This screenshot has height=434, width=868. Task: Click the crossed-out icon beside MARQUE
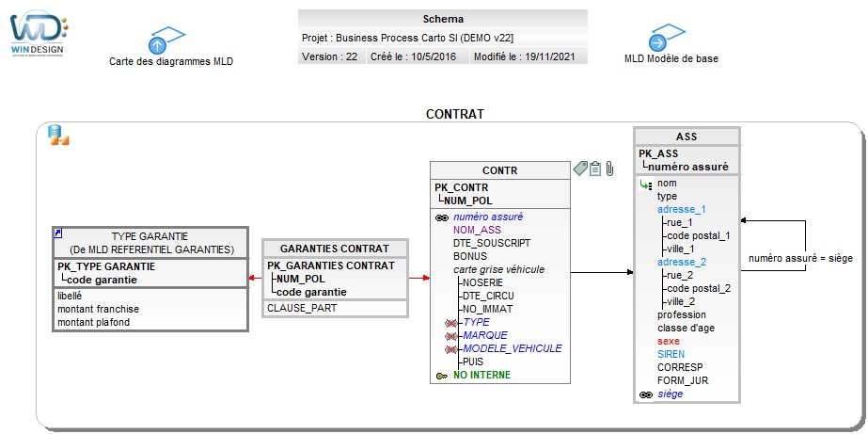450,336
